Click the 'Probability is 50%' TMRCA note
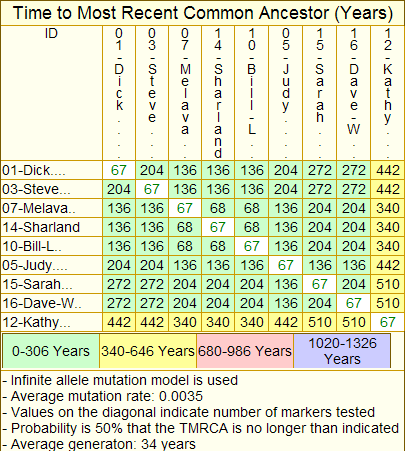405x451 pixels. [201, 428]
